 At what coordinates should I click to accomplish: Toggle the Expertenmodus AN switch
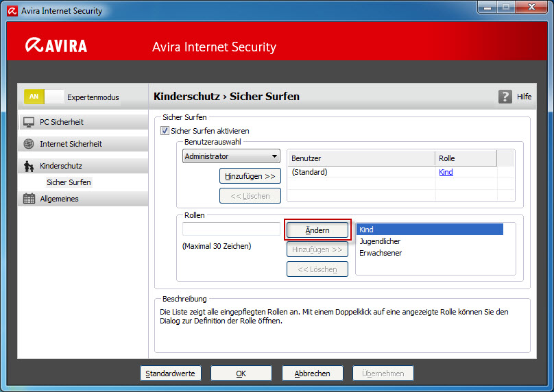(44, 97)
